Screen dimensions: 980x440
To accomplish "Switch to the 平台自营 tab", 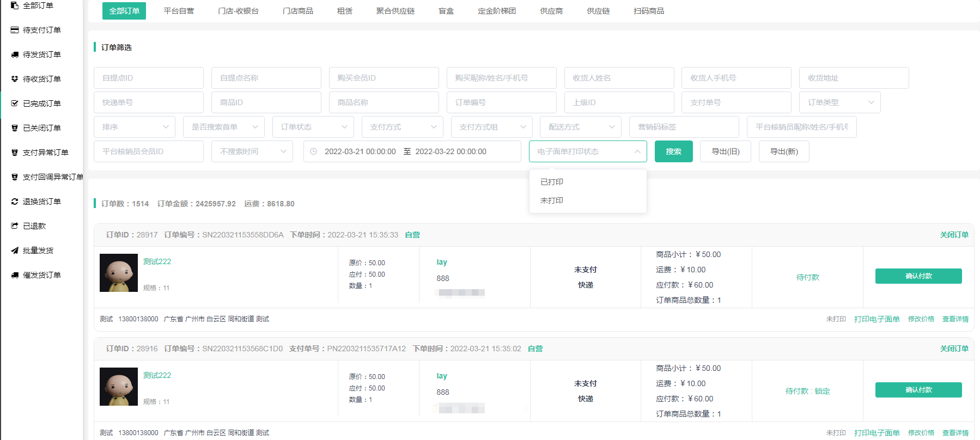I will click(179, 11).
